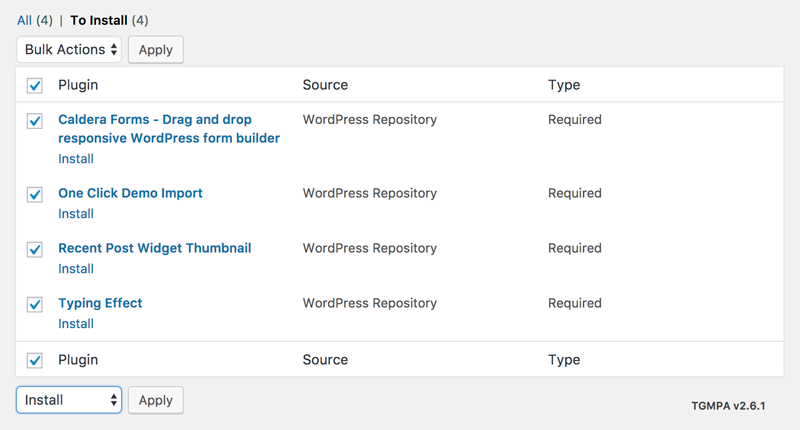
Task: Open Recent Post Widget Thumbnail plugin link
Action: 155,248
